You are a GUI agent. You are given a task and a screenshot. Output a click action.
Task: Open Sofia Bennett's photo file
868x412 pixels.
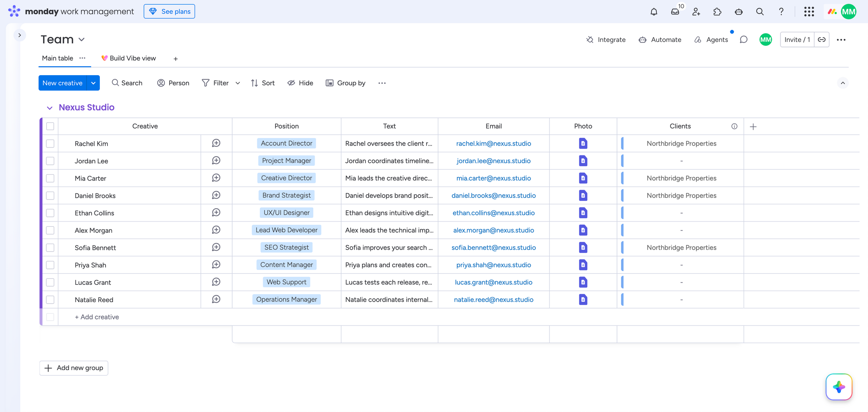pyautogui.click(x=583, y=248)
